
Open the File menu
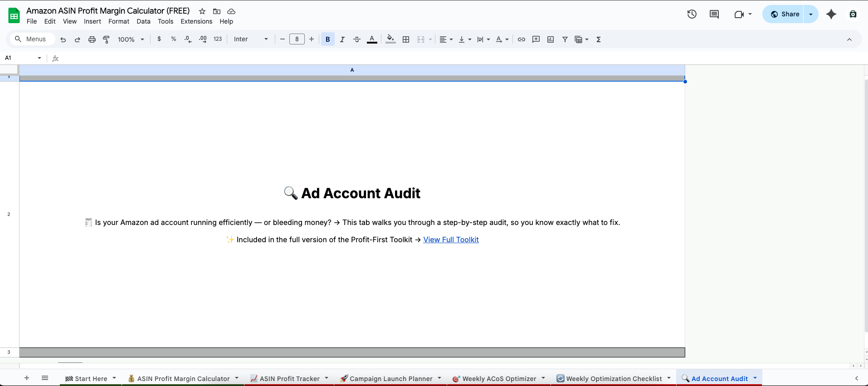[32, 21]
